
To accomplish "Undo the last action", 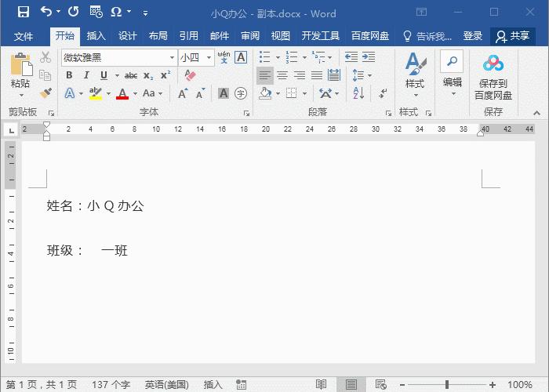I will [x=46, y=12].
